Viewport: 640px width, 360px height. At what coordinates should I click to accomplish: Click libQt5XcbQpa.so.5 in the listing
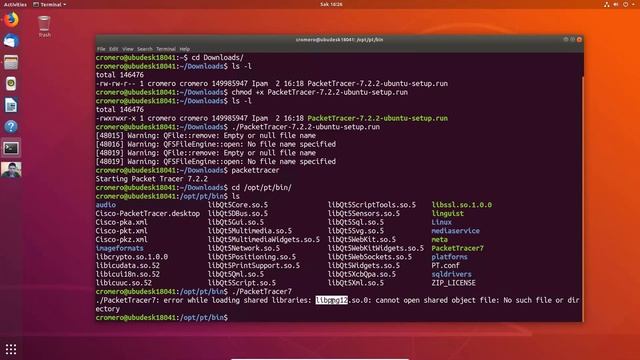362,274
